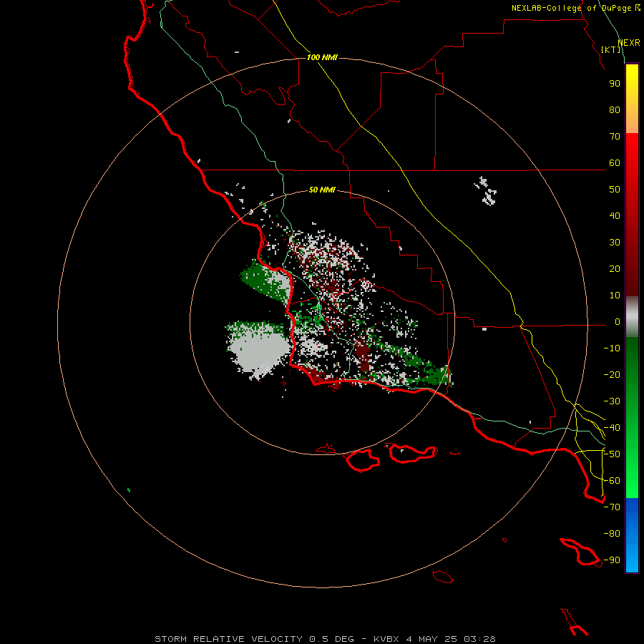Viewport: 644px width, 644px height.
Task: Click the red segment of color bar
Action: point(632,215)
